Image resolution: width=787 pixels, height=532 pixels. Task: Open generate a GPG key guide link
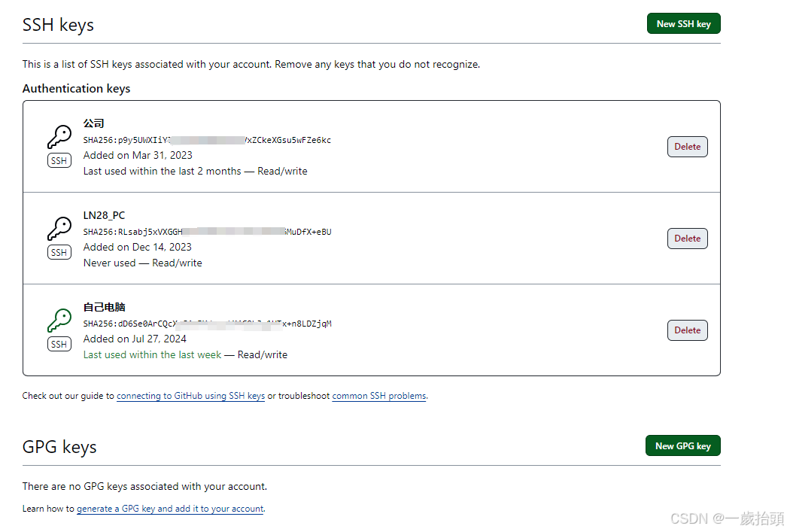pyautogui.click(x=170, y=509)
